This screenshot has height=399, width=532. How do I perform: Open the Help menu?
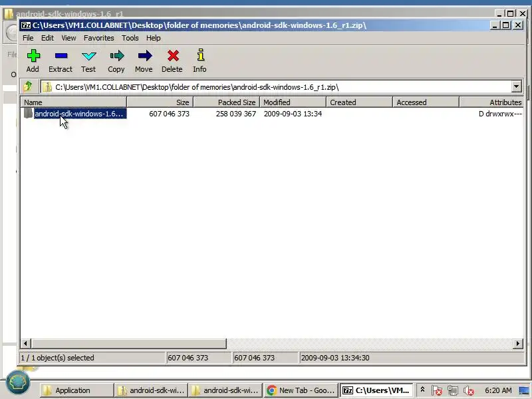154,38
